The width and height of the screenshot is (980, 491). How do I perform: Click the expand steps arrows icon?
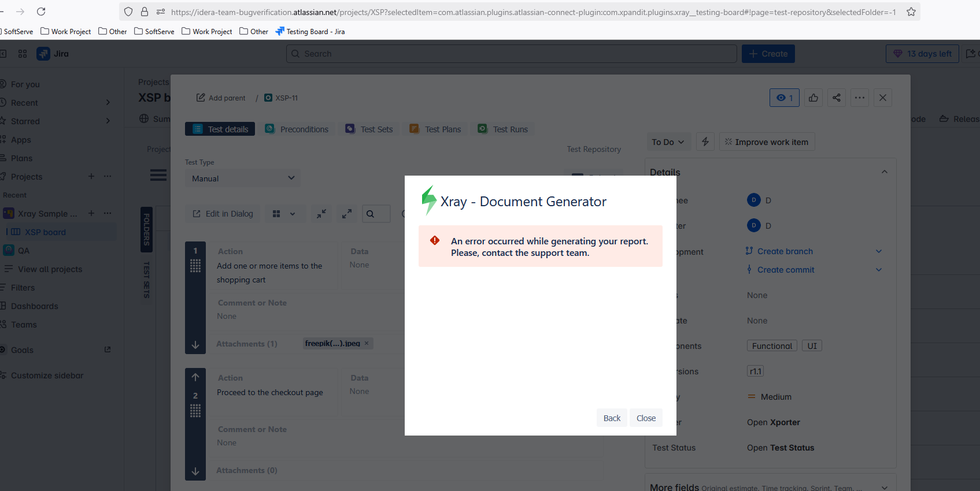pyautogui.click(x=347, y=214)
